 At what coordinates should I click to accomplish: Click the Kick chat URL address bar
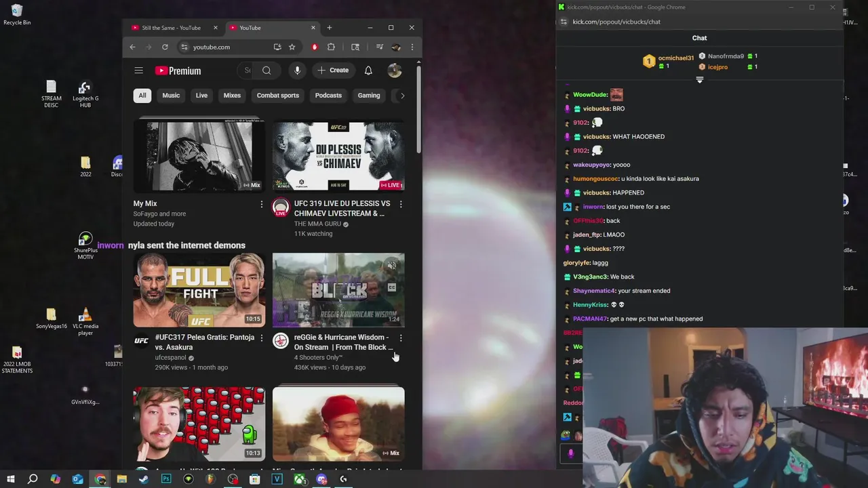616,22
